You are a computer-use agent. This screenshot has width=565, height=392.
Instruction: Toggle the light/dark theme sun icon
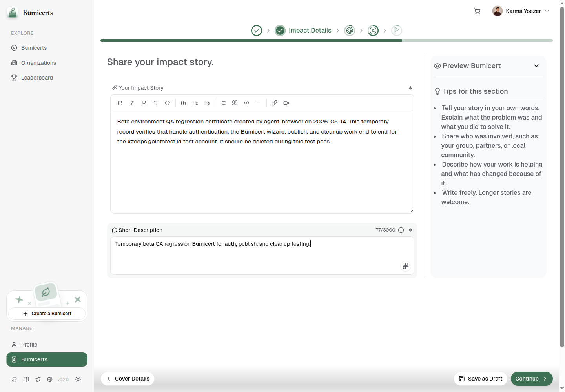[x=78, y=379]
